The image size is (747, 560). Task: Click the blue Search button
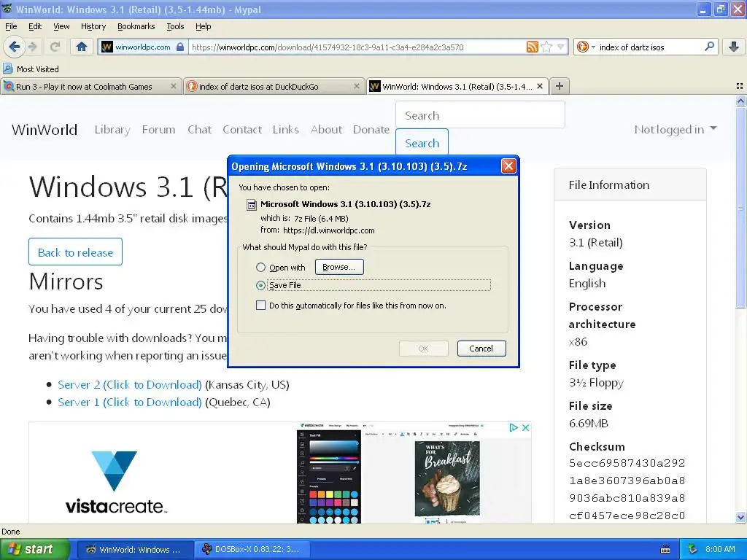(422, 143)
